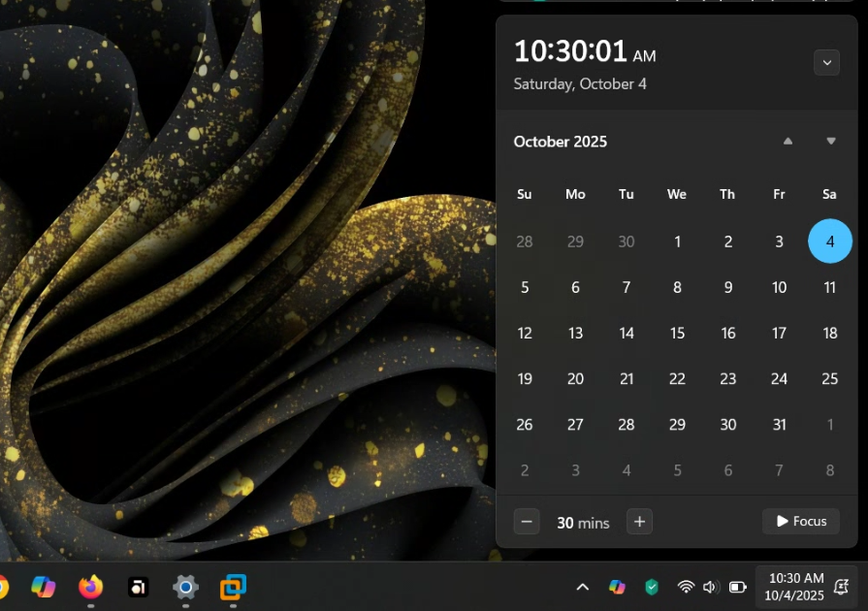The height and width of the screenshot is (611, 868).
Task: Click the speaker volume tray icon
Action: coord(710,587)
